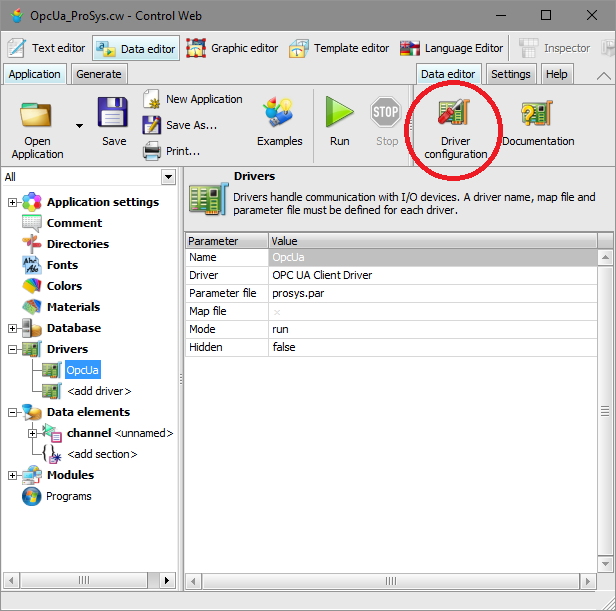Viewport: 616px width, 611px height.
Task: Expand the channel <unnamed> node
Action: click(x=33, y=433)
